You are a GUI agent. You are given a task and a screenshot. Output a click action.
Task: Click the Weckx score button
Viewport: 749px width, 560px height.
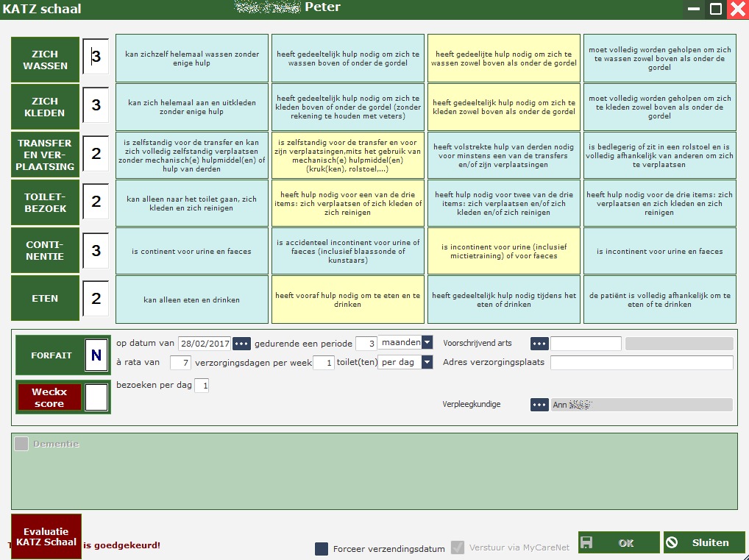pos(50,397)
